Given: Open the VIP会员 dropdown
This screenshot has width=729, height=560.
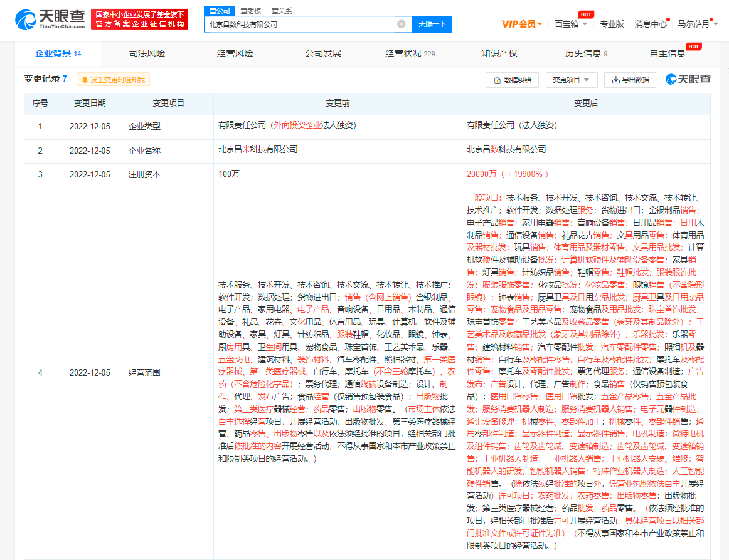Looking at the screenshot, I should point(521,24).
